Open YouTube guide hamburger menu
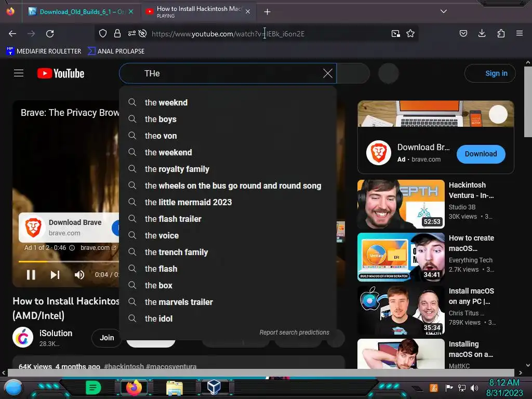This screenshot has width=532, height=399. pos(19,73)
